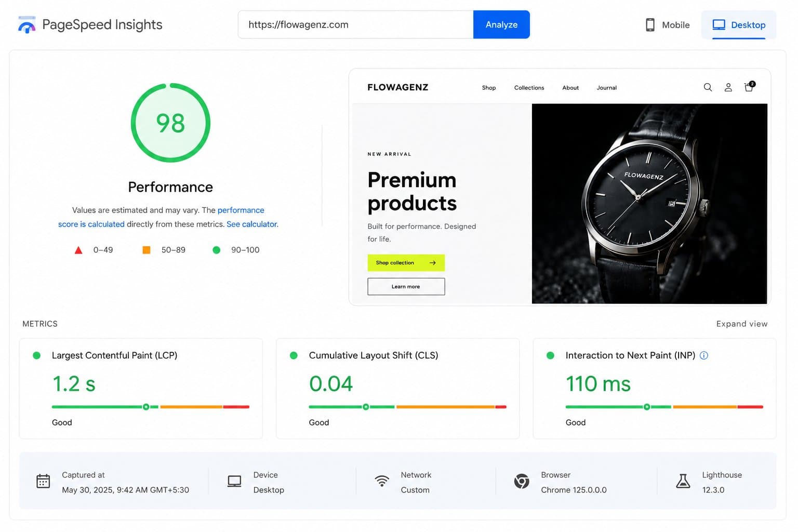Click the 110 ms INP value
The width and height of the screenshot is (798, 532).
click(x=598, y=384)
